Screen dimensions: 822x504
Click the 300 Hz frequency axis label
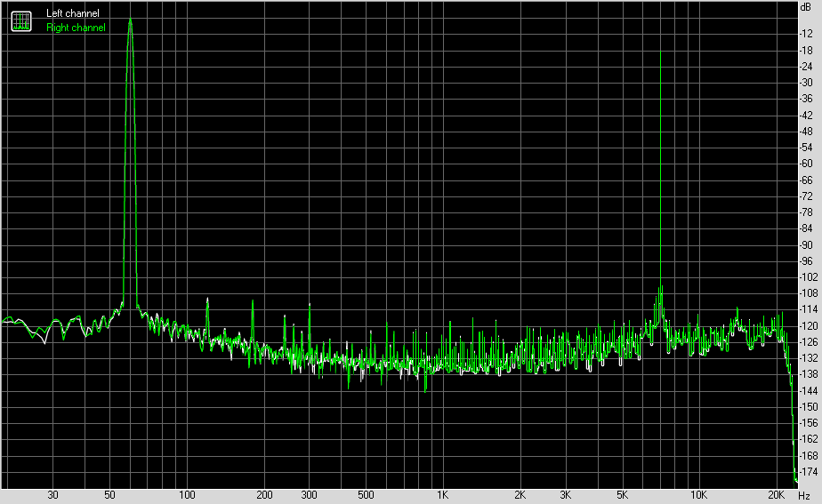click(x=310, y=495)
